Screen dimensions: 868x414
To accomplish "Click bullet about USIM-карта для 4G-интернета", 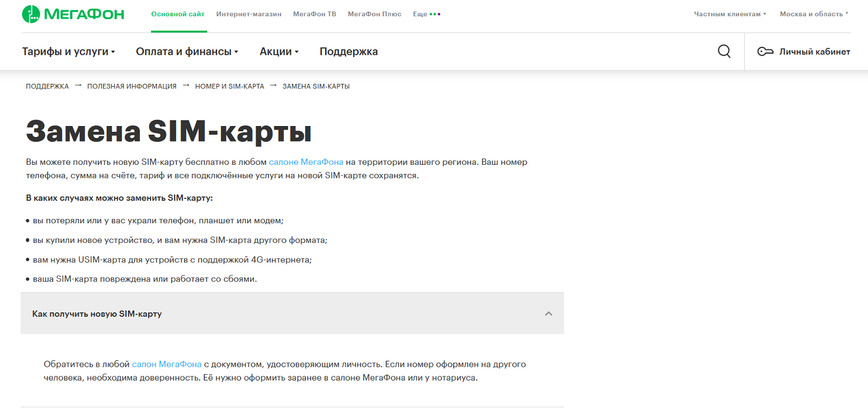I will (x=169, y=260).
